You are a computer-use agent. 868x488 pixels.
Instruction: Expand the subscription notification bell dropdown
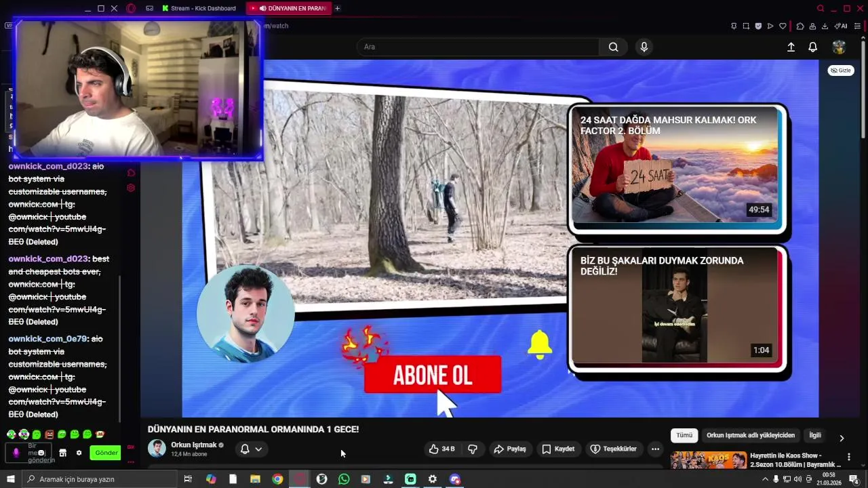[251, 449]
